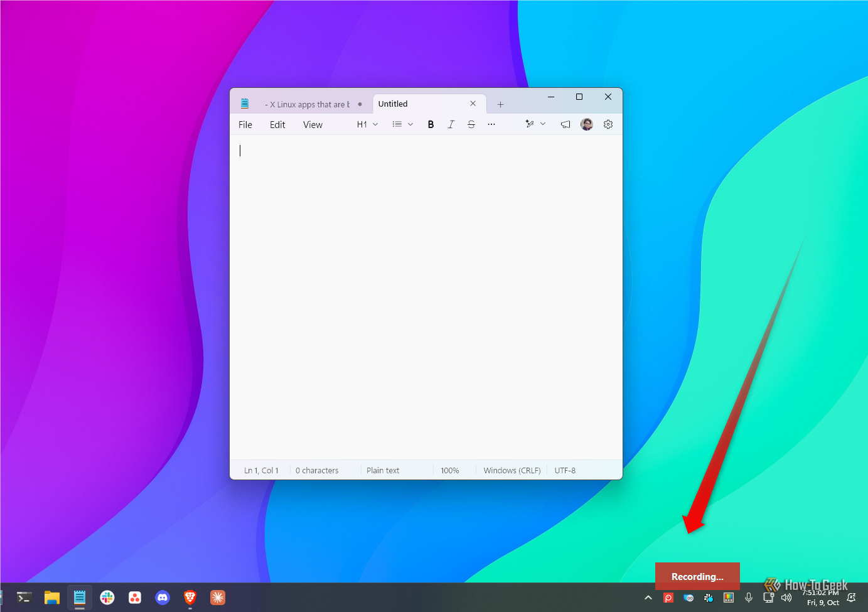Toggle bold formatting in Notepad

[431, 124]
